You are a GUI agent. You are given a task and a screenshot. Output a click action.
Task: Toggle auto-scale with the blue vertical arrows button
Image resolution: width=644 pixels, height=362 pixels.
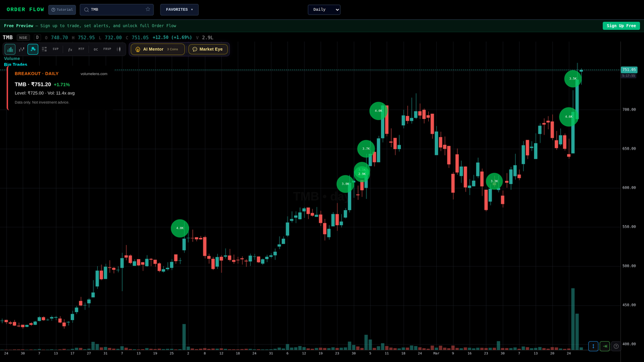pos(592,346)
